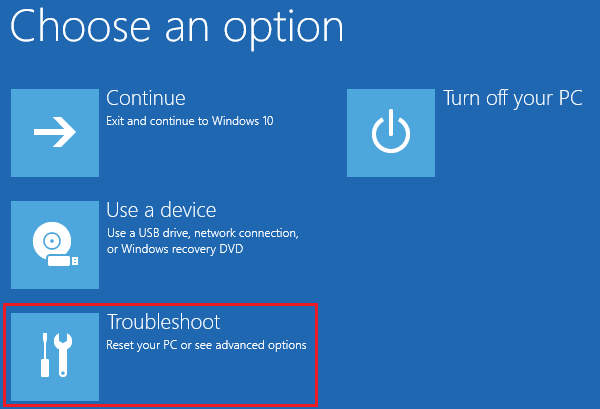Open the Troubleshoot option label
The height and width of the screenshot is (409, 600).
click(x=163, y=322)
